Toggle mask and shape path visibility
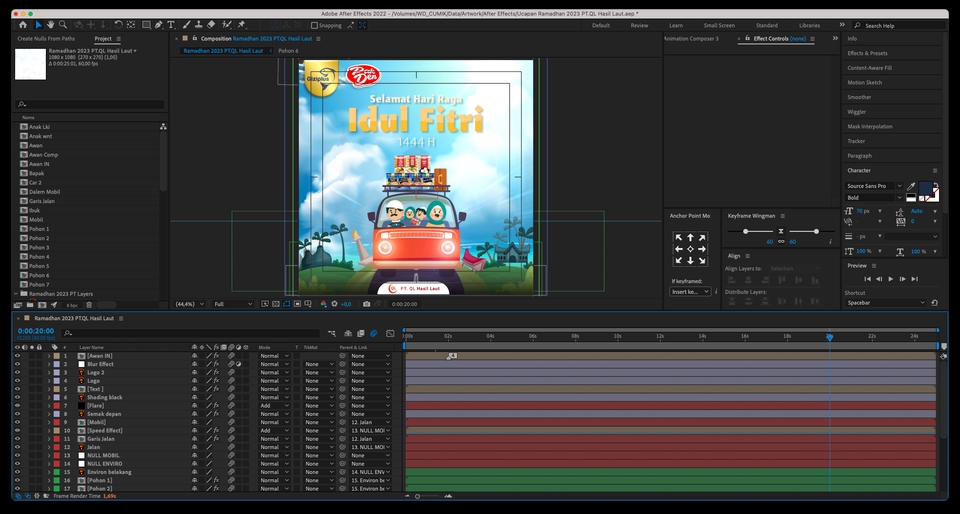 (287, 304)
